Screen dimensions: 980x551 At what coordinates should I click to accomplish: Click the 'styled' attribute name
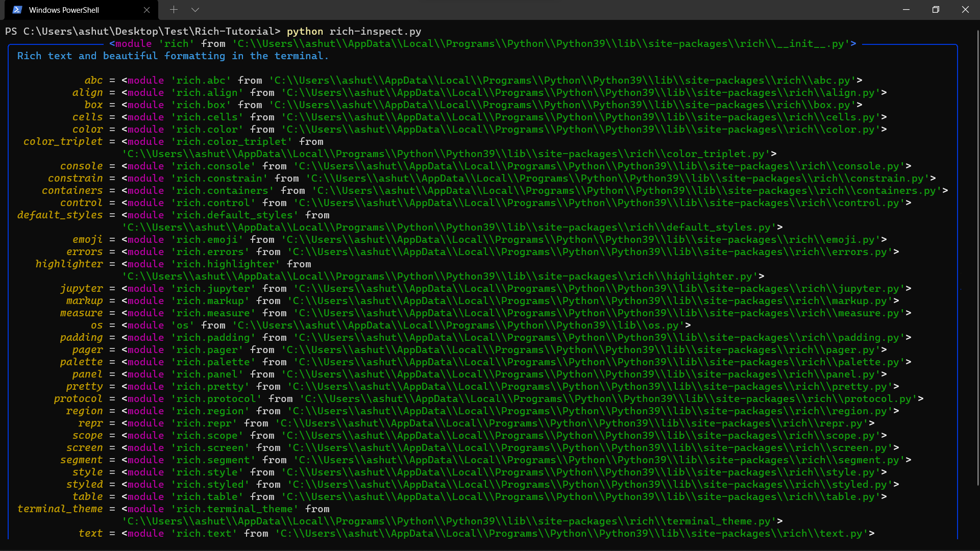[84, 485]
